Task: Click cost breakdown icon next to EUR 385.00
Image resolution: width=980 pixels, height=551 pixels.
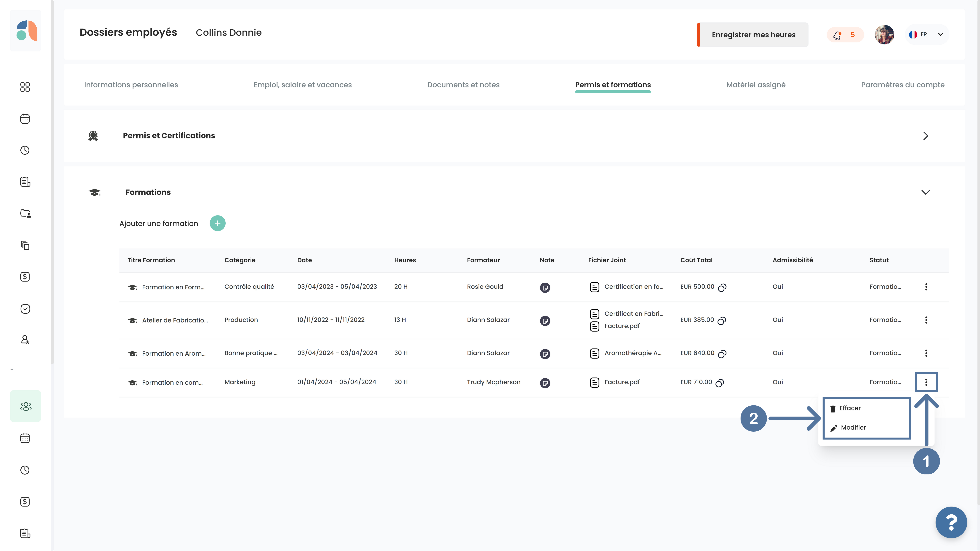Action: coord(722,321)
